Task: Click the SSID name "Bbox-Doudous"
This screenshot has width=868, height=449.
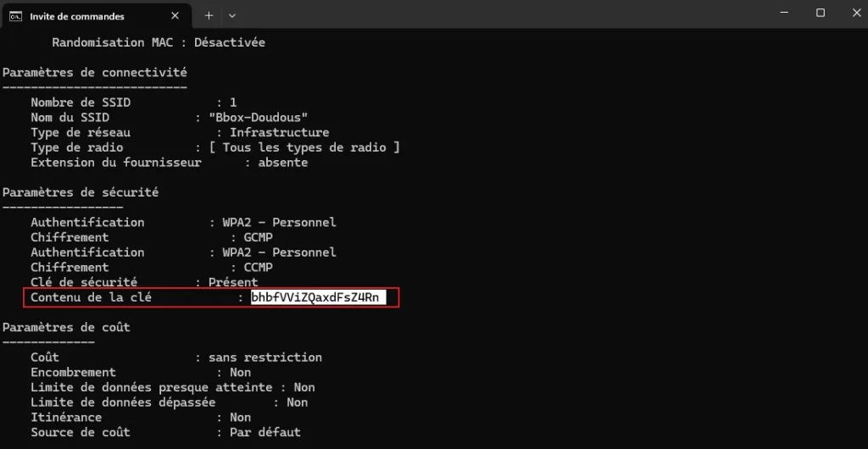Action: (x=259, y=117)
